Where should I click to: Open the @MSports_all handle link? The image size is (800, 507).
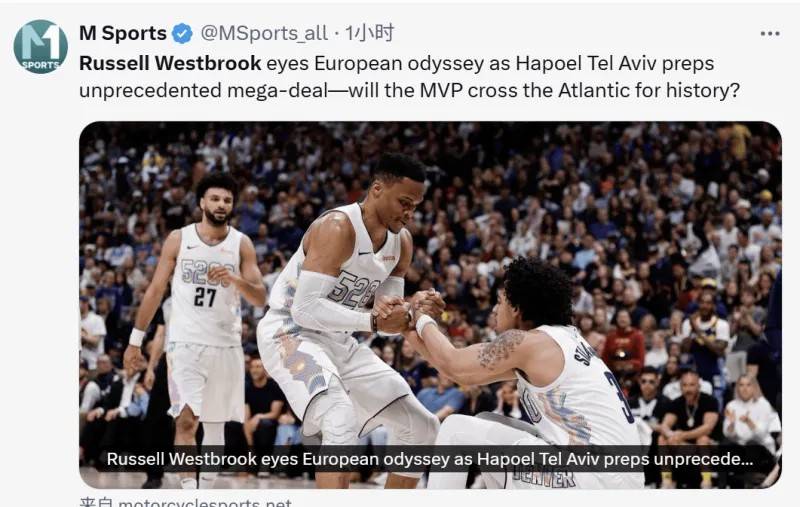(x=264, y=34)
